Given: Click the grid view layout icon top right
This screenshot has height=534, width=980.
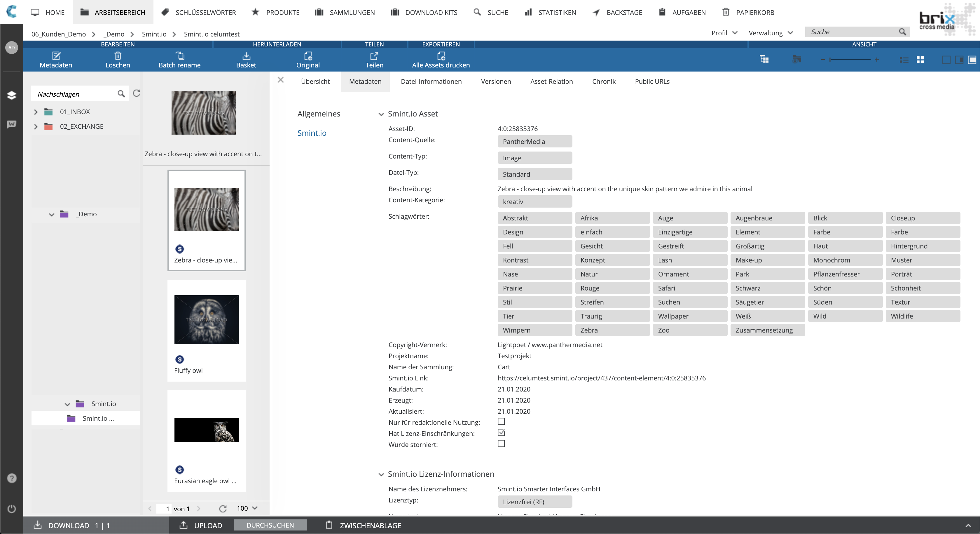Looking at the screenshot, I should tap(920, 59).
